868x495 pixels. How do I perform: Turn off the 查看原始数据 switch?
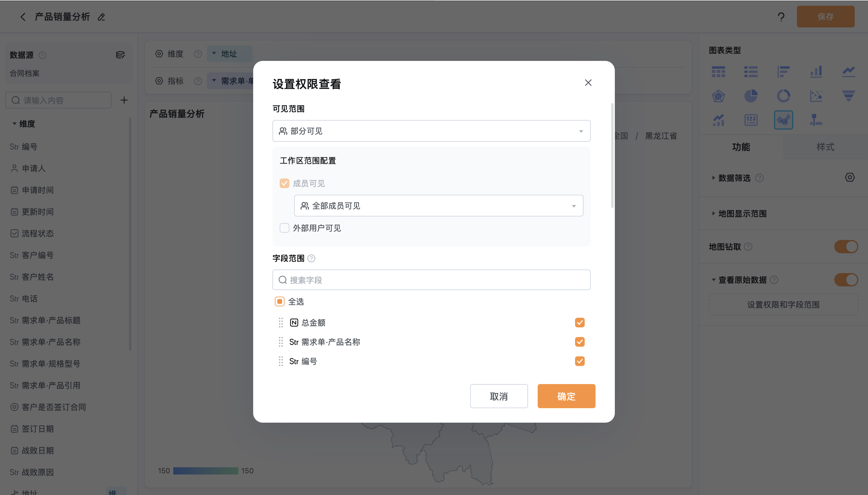[846, 280]
